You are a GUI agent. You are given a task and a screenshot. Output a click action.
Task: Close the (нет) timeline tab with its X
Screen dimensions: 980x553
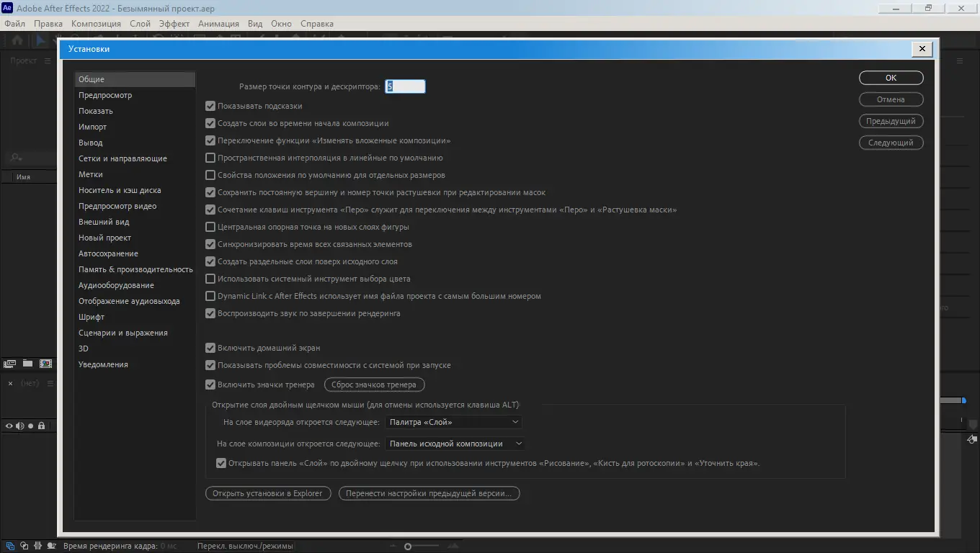(x=10, y=384)
